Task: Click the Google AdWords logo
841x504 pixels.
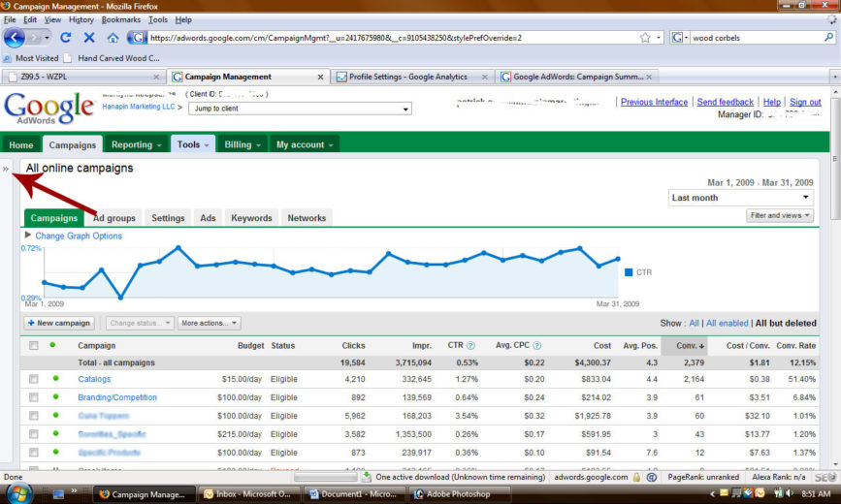Action: 49,109
